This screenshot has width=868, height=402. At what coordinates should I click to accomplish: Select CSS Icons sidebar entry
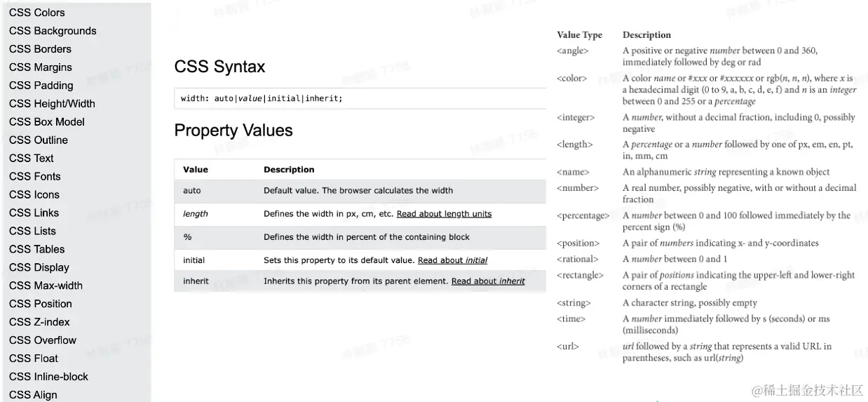(34, 195)
